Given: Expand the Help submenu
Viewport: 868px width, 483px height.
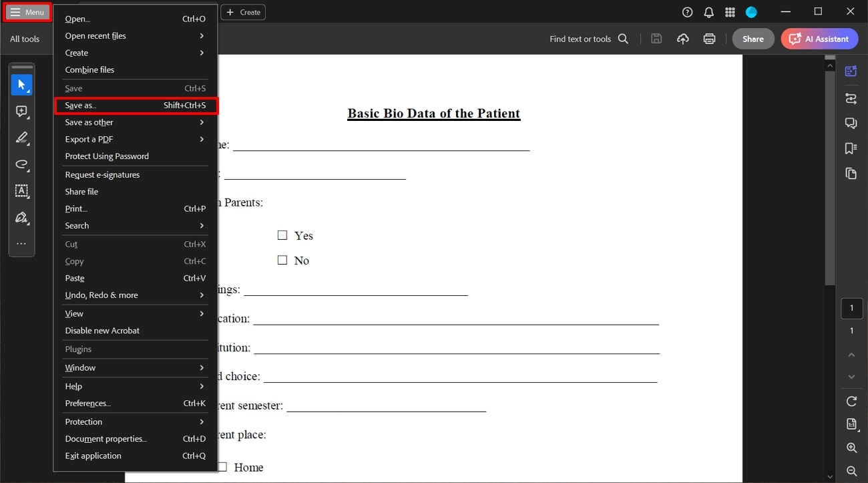Looking at the screenshot, I should (136, 387).
